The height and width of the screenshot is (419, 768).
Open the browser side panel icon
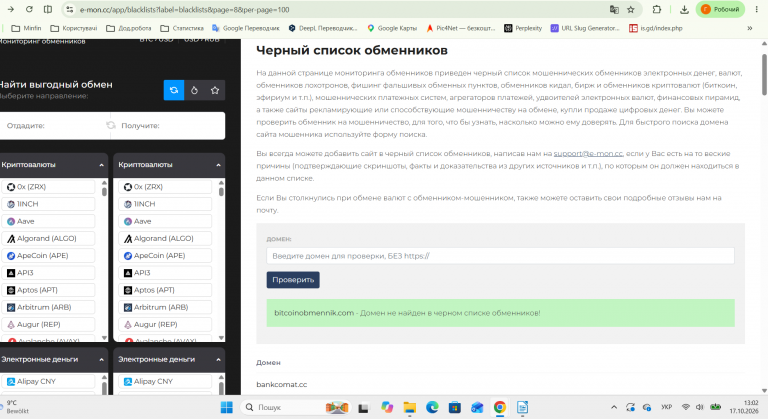point(48,9)
